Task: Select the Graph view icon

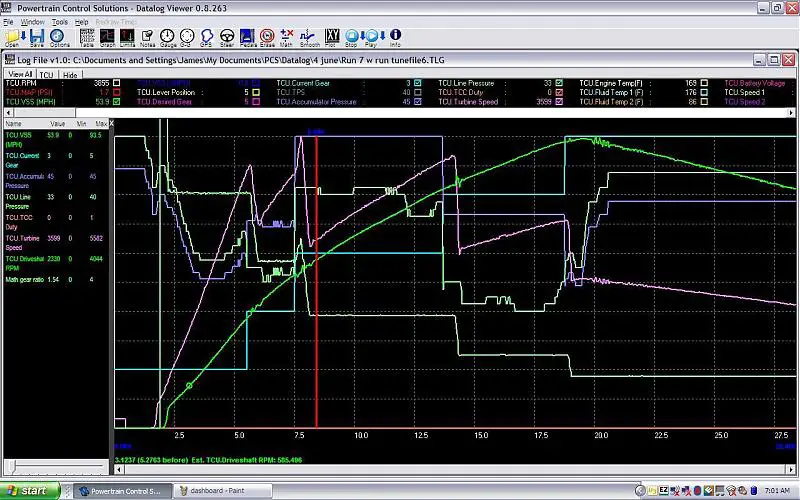Action: (x=108, y=37)
